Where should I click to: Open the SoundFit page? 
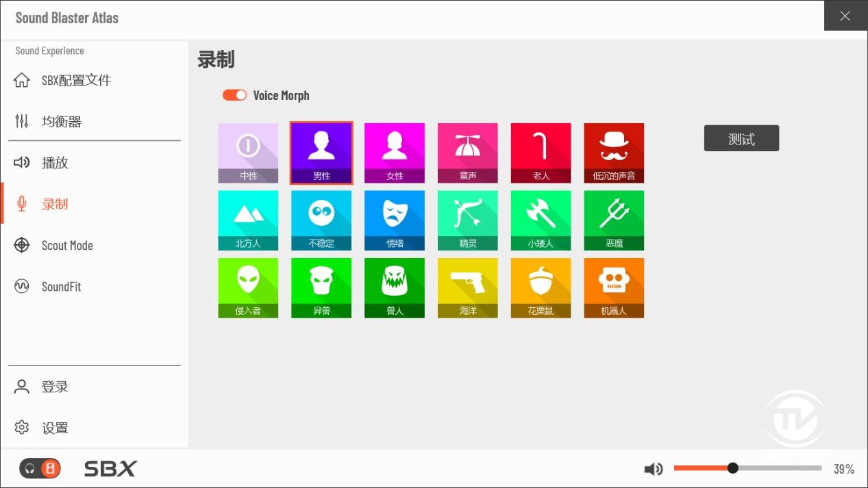[95, 286]
